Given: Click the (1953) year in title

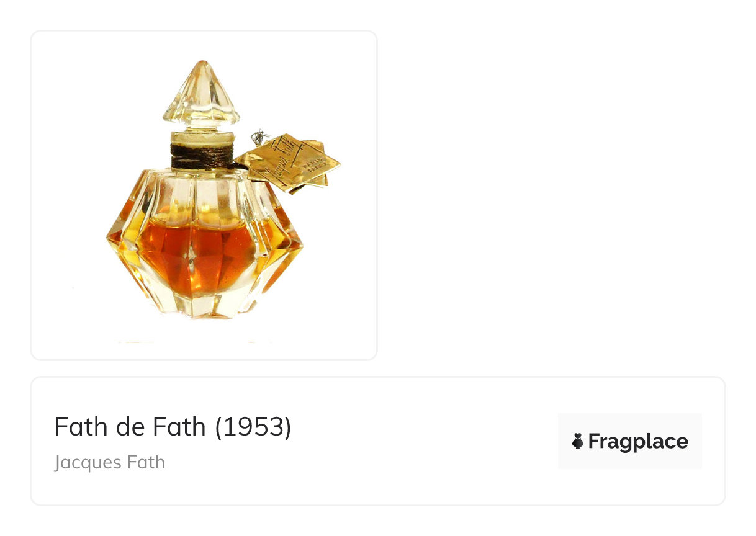Looking at the screenshot, I should click(x=253, y=427).
